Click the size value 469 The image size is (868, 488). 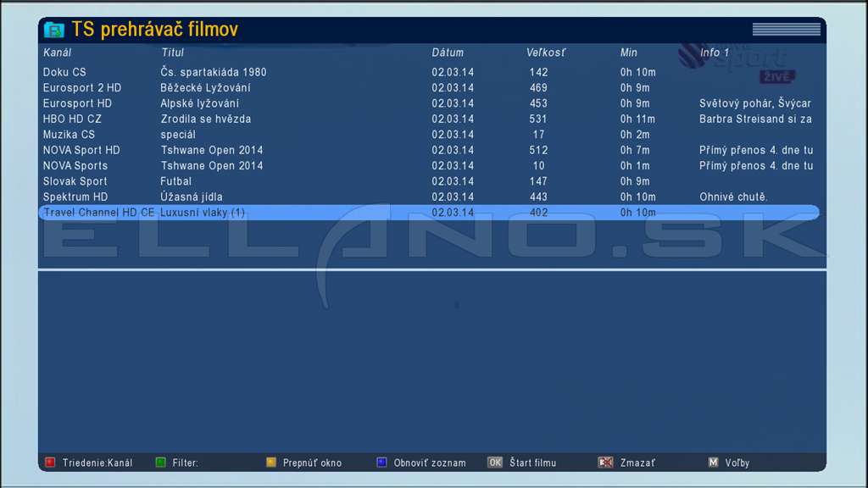(x=538, y=87)
